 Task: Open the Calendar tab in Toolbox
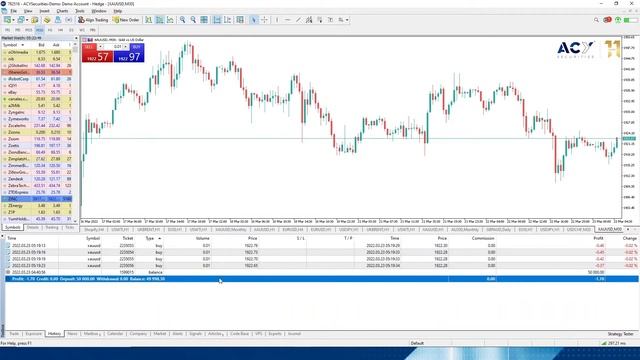point(115,334)
